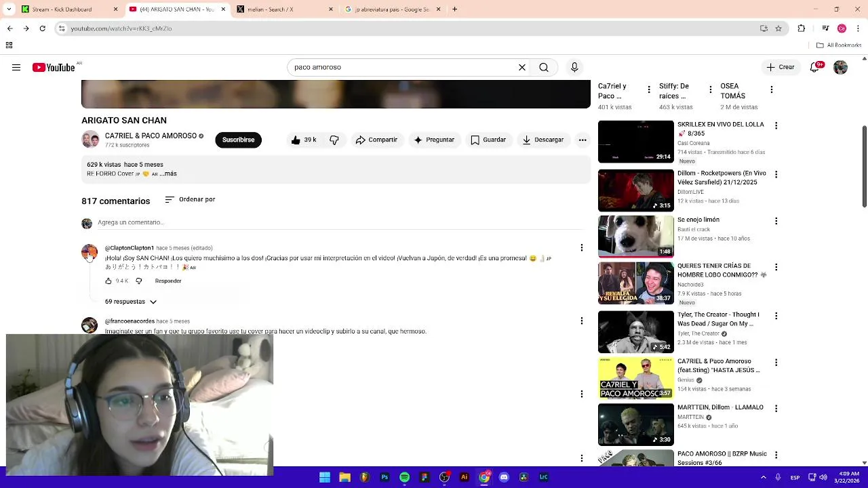Switch to the Google search tab
The height and width of the screenshot is (488, 868).
pyautogui.click(x=392, y=9)
